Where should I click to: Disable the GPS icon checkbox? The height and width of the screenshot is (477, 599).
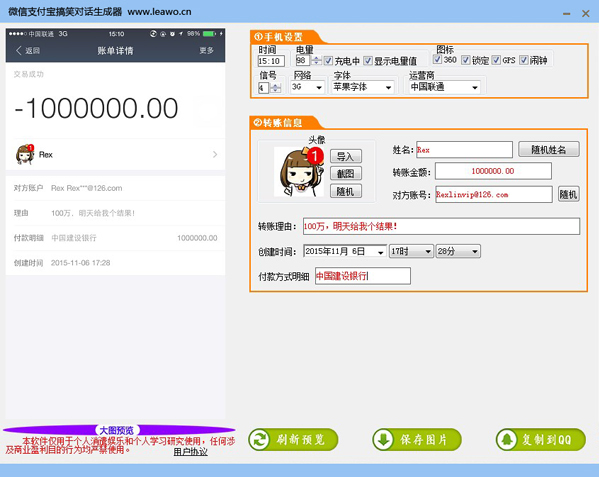pyautogui.click(x=496, y=60)
